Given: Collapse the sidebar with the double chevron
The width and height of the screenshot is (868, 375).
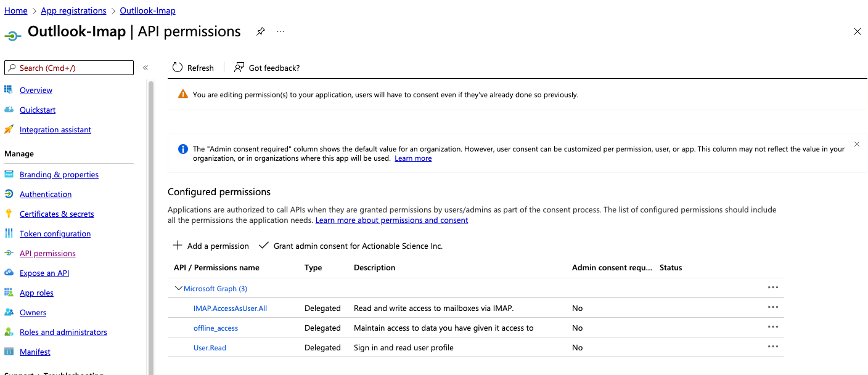Looking at the screenshot, I should (145, 68).
